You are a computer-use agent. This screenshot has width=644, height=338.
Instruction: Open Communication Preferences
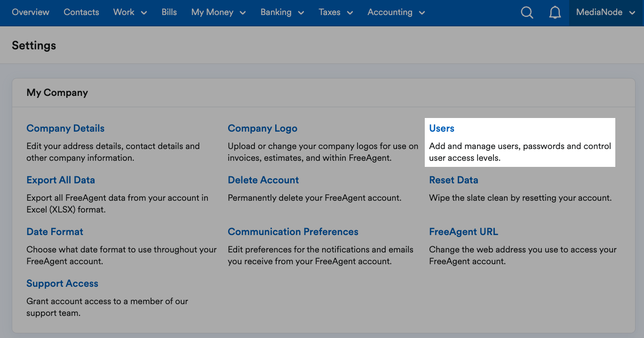pos(293,231)
